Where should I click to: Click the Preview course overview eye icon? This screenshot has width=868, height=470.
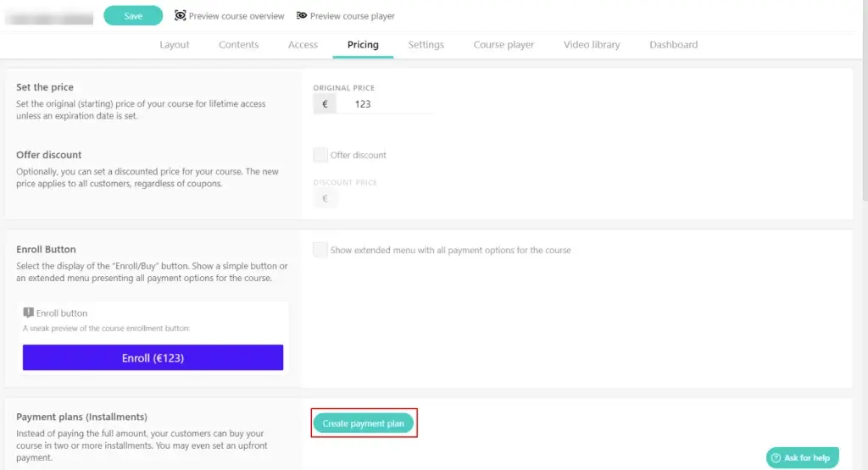tap(180, 15)
